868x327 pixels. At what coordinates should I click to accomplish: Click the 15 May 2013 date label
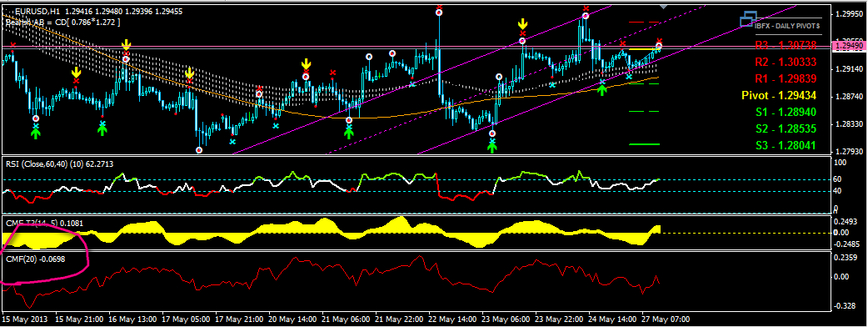click(x=25, y=319)
